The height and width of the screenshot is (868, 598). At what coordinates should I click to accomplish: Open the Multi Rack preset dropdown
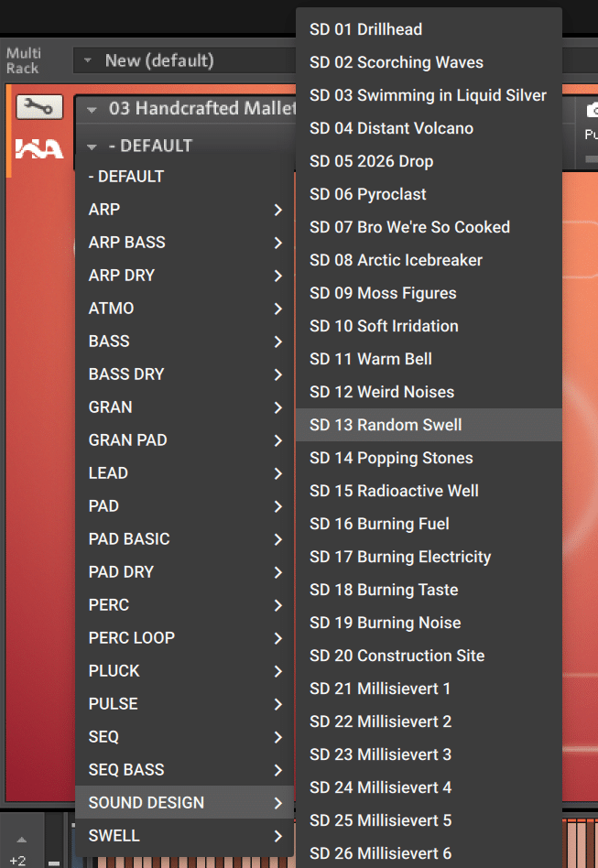[184, 60]
